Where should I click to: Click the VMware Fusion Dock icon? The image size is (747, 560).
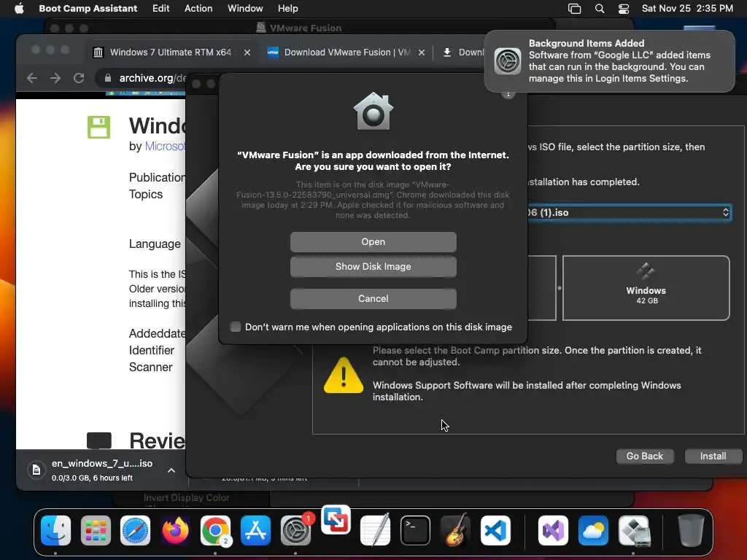pos(336,520)
